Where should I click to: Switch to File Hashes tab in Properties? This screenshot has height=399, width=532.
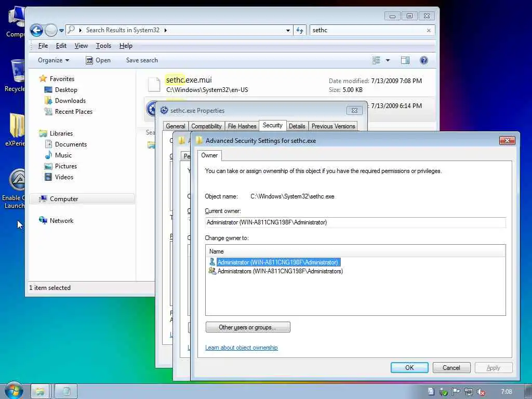[x=242, y=126]
